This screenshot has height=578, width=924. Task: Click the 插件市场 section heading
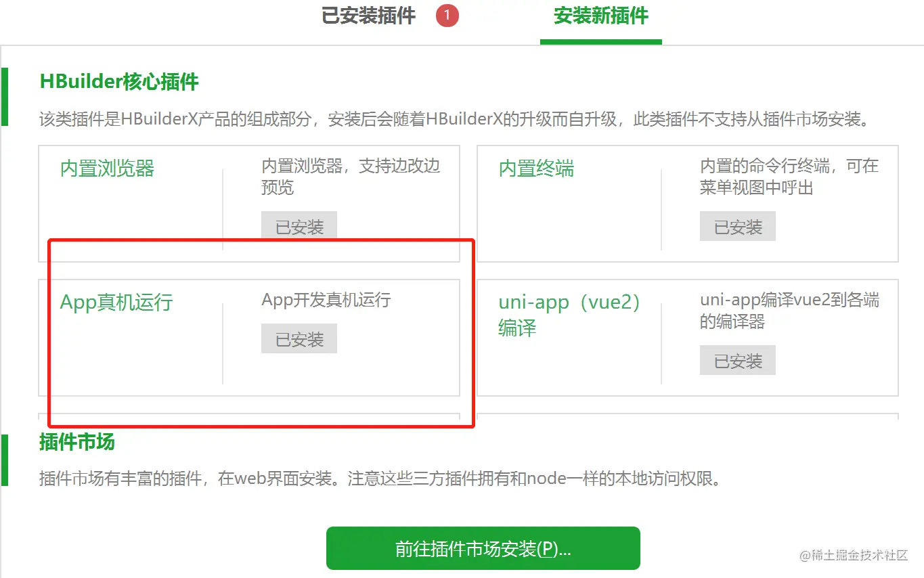[77, 442]
